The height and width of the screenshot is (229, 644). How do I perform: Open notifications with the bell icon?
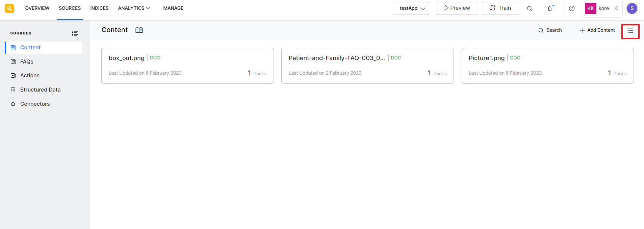(x=550, y=8)
